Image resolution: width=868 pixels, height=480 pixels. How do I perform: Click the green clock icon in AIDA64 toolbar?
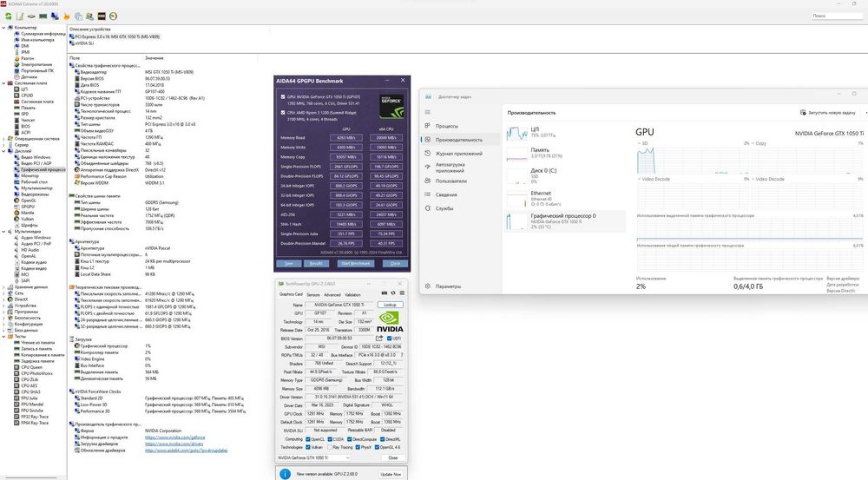tap(113, 16)
